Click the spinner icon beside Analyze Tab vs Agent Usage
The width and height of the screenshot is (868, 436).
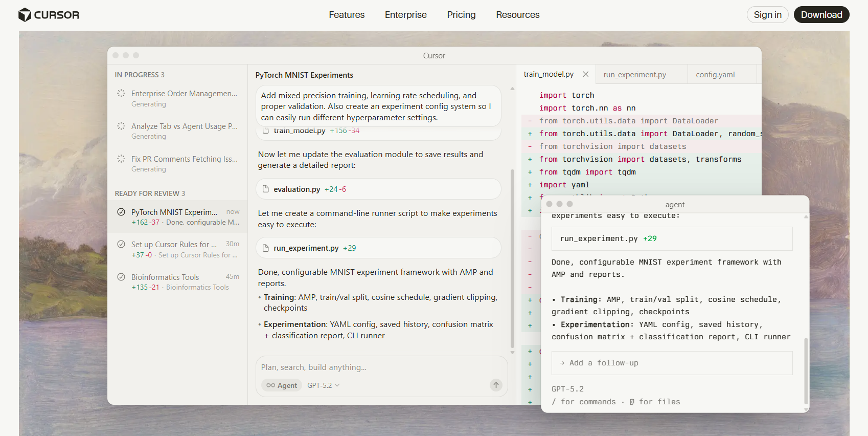coord(121,126)
